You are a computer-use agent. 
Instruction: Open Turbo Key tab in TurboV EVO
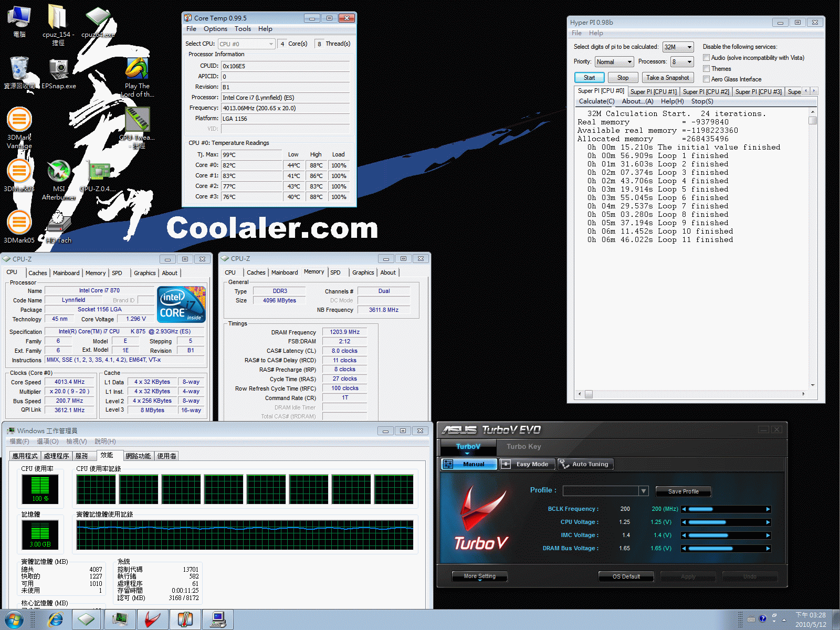click(x=523, y=446)
